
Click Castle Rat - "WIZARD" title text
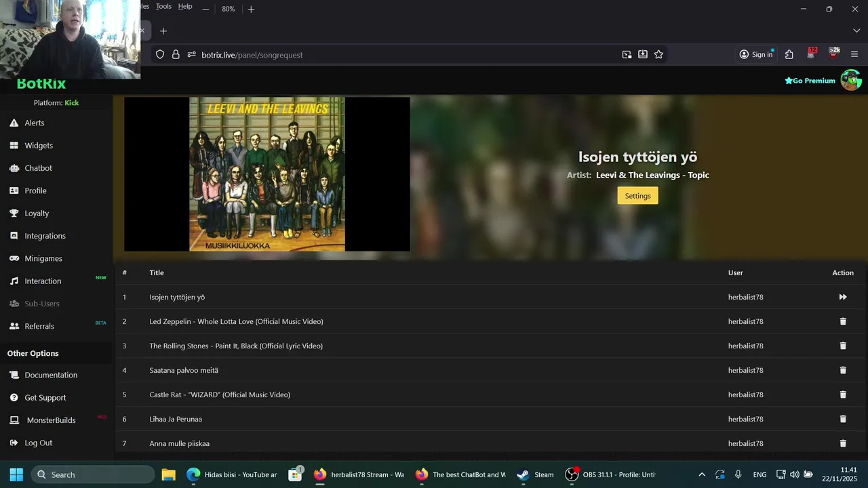(220, 394)
